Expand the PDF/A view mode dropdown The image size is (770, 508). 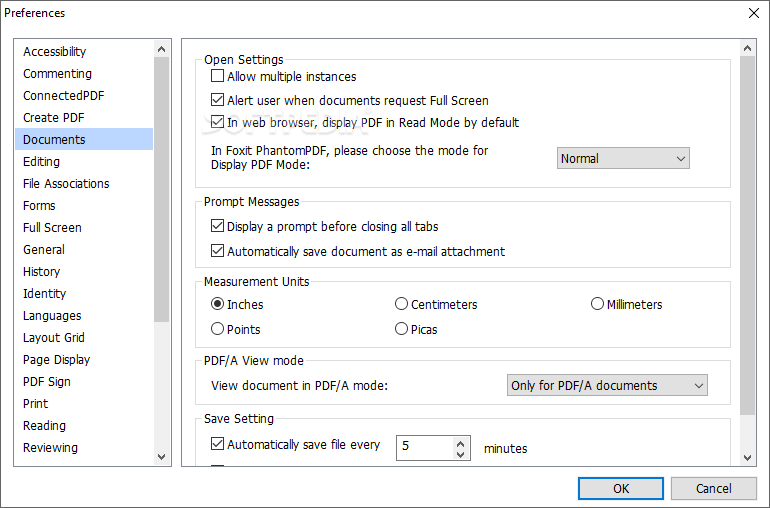point(607,385)
